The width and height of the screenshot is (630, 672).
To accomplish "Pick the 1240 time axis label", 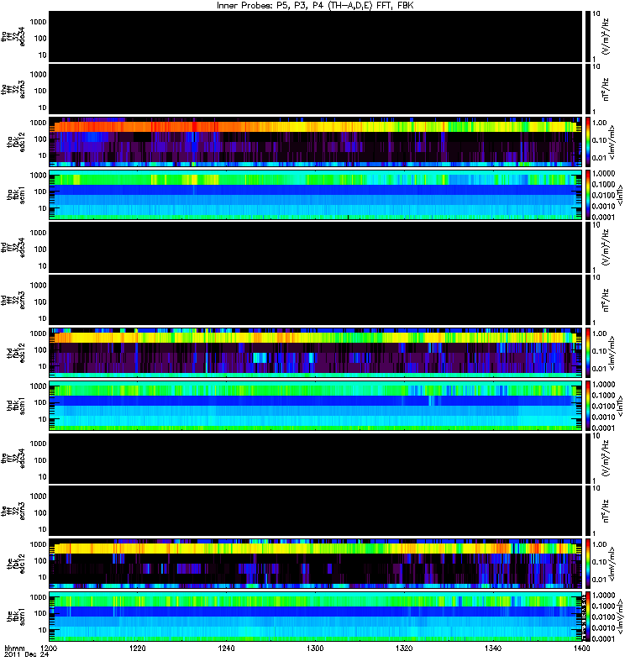I will point(226,648).
